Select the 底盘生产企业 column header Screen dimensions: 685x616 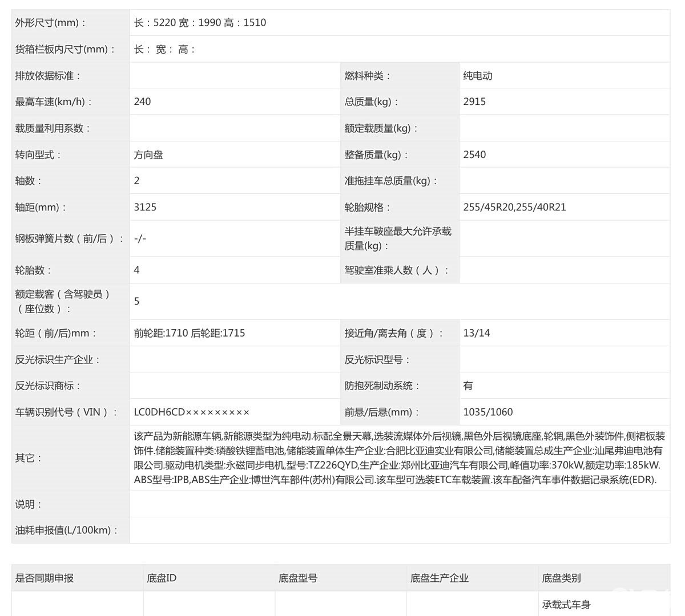point(439,578)
